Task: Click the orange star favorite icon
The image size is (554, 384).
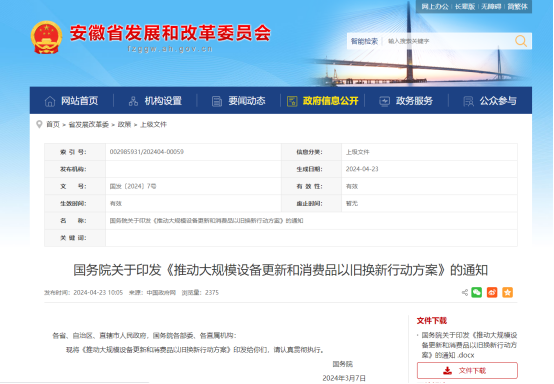Action: [x=507, y=292]
